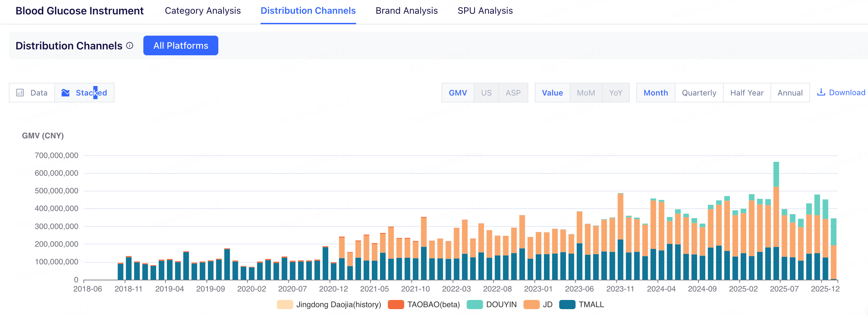Open the Brand Analysis tab
The width and height of the screenshot is (868, 316).
pos(407,11)
